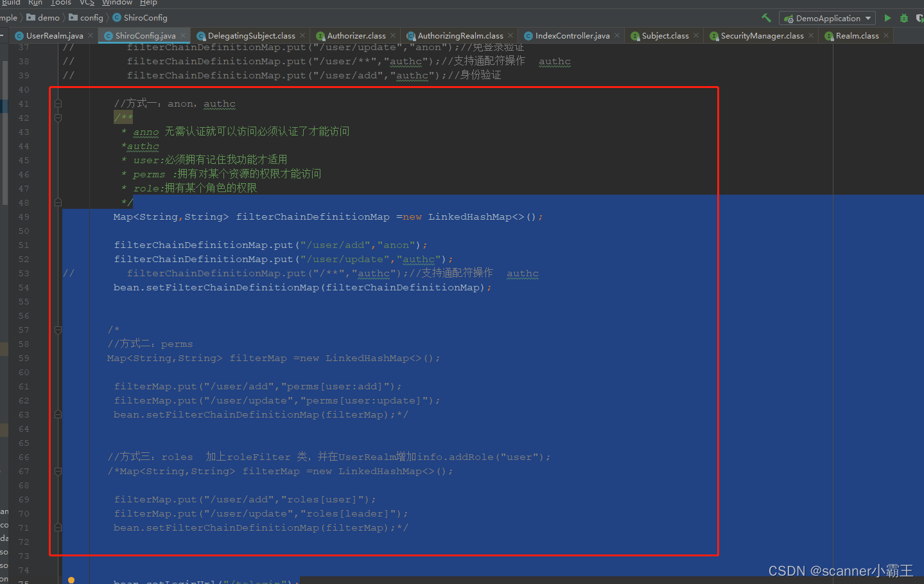Click the Build Project hammer icon

pos(766,18)
